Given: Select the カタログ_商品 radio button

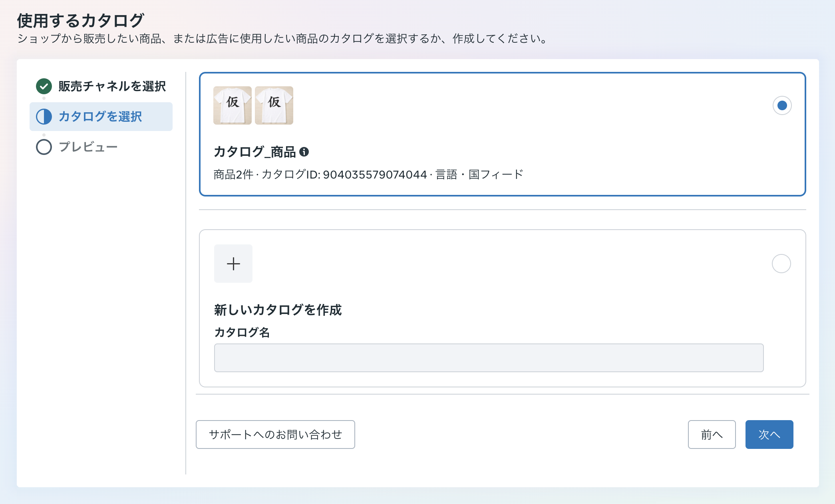Looking at the screenshot, I should pyautogui.click(x=782, y=105).
